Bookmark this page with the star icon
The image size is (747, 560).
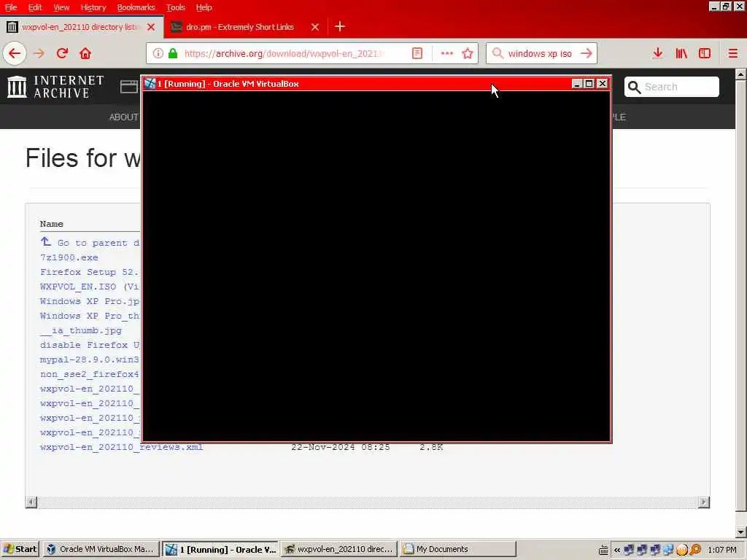pos(468,53)
